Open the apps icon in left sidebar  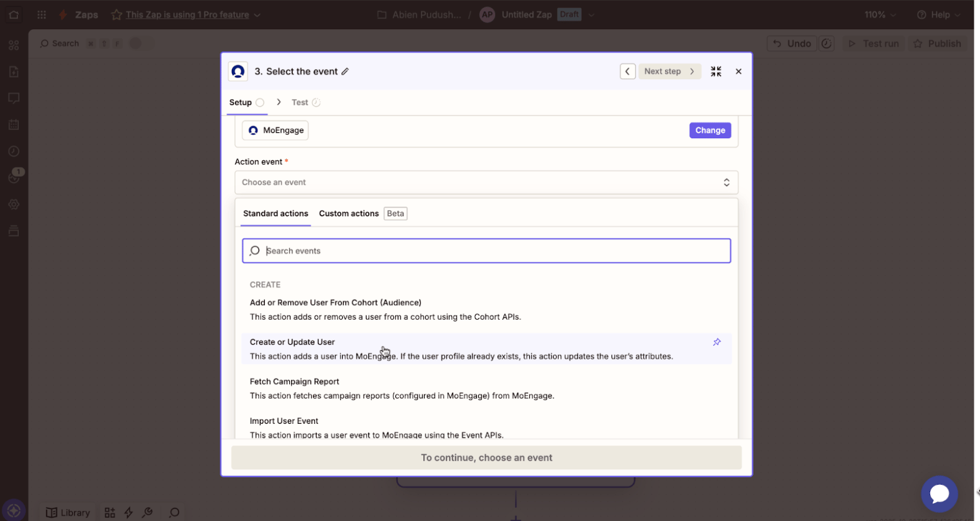tap(14, 45)
